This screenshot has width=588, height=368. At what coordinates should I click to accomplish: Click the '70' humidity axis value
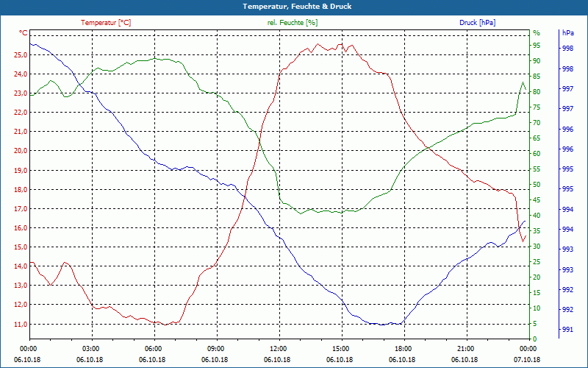click(537, 122)
